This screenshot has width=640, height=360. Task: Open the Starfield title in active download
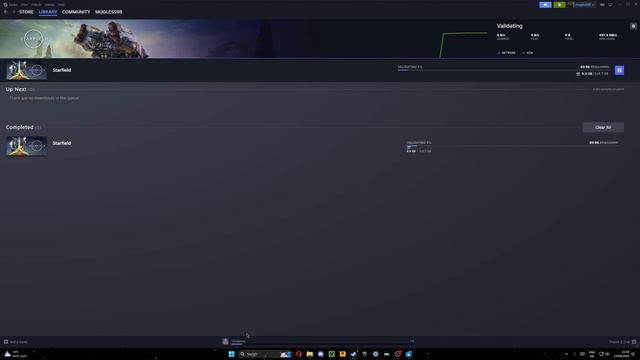click(x=62, y=70)
